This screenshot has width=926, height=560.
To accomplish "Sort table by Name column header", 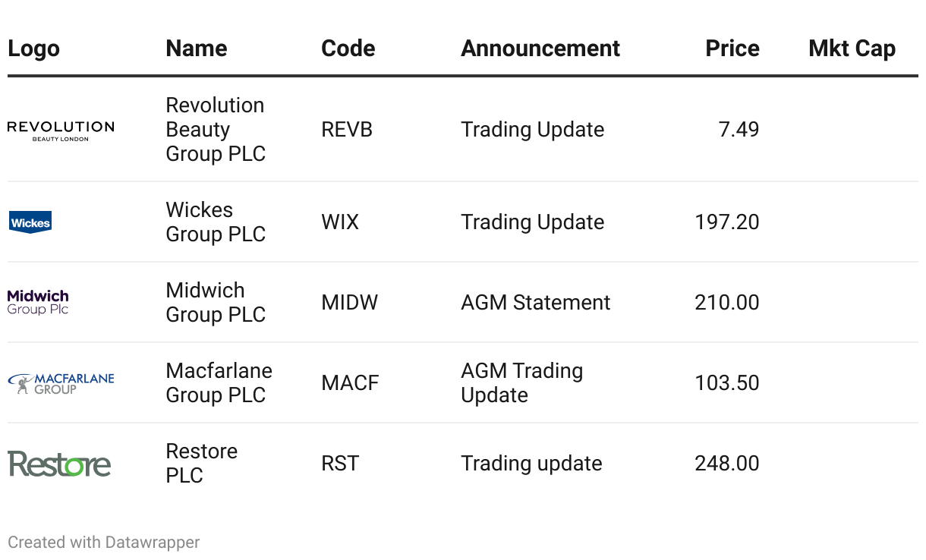I will point(196,49).
